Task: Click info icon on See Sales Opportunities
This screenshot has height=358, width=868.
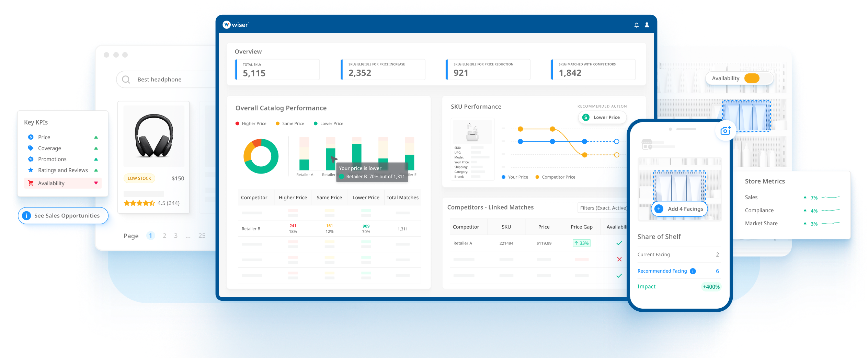Action: (26, 216)
